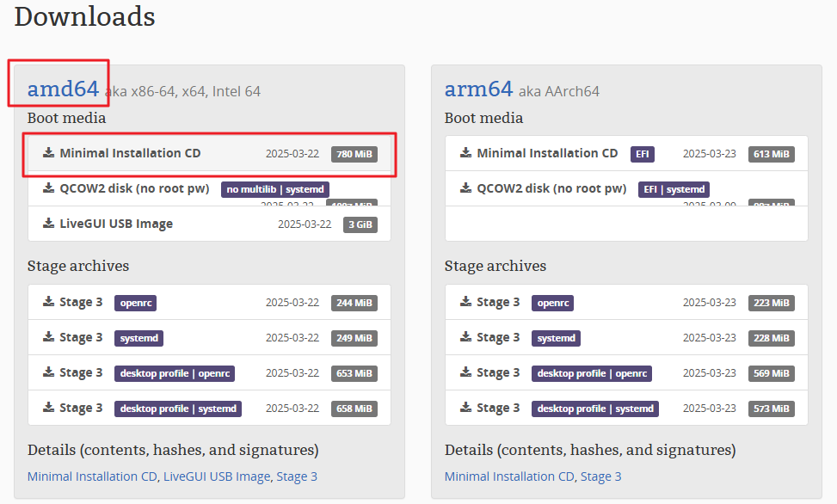Click the 573 MiB size badge

pos(772,409)
